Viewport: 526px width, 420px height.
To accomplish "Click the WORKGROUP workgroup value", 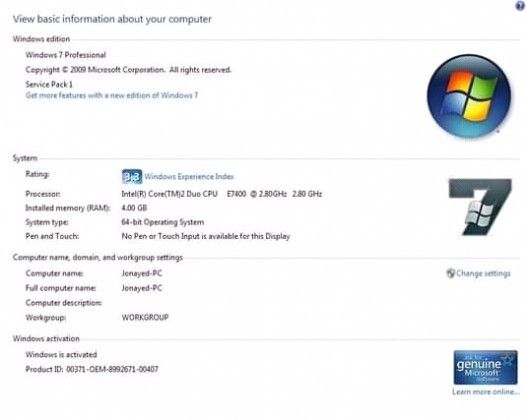I will tap(145, 317).
